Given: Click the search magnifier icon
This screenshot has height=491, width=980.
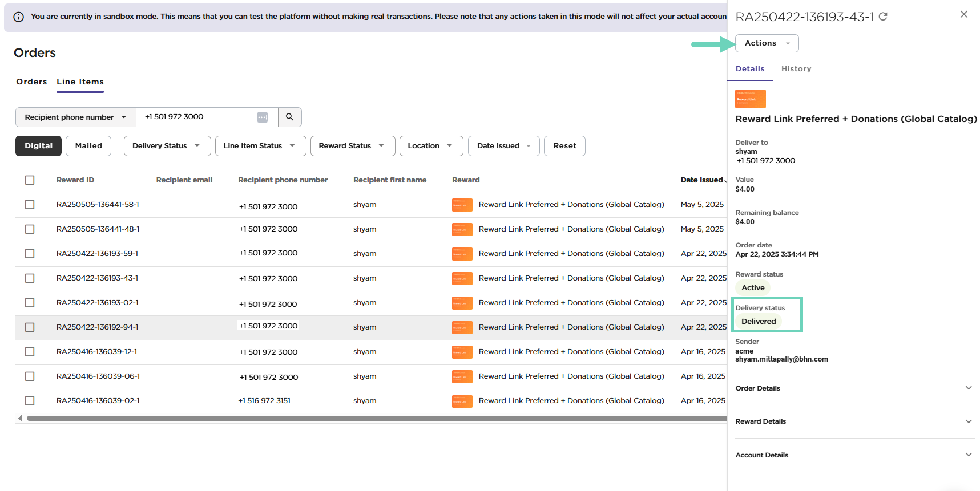Looking at the screenshot, I should 289,117.
